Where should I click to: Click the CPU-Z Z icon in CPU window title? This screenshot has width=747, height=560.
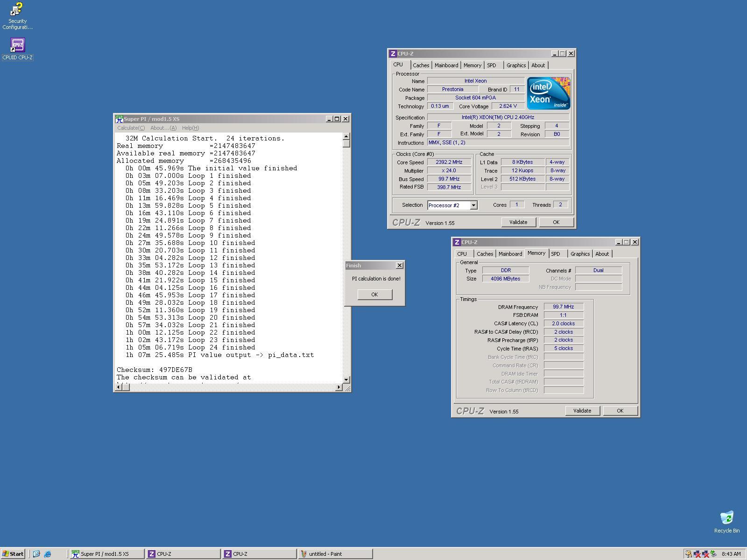pos(393,54)
